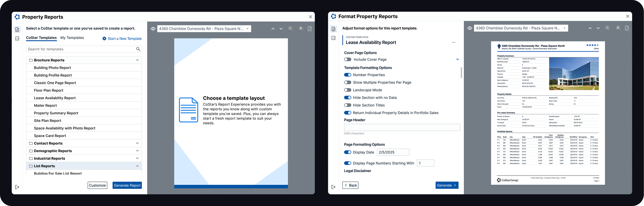
Task: Select Building Photo Report template
Action: coord(84,68)
